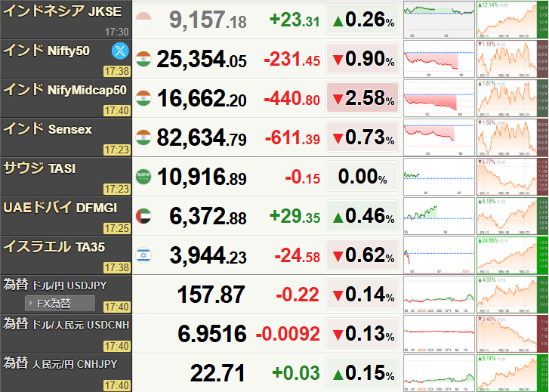Click the Indonesia flag icon beside JKSE
Image resolution: width=549 pixels, height=392 pixels.
click(x=143, y=20)
